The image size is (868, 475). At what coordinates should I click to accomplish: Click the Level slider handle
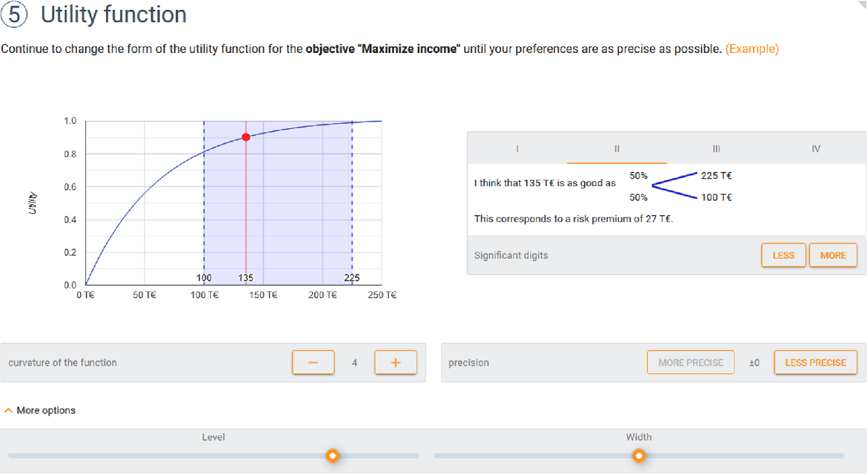coord(333,456)
